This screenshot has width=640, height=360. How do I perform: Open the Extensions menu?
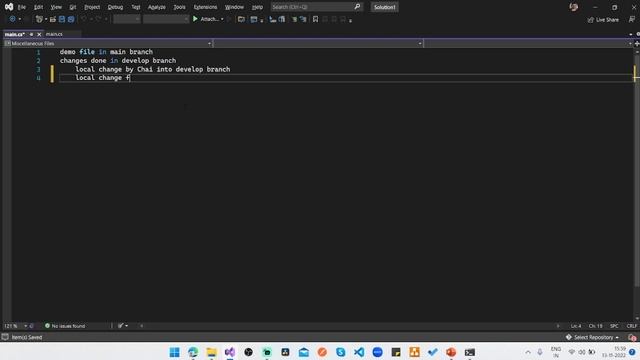tap(205, 7)
